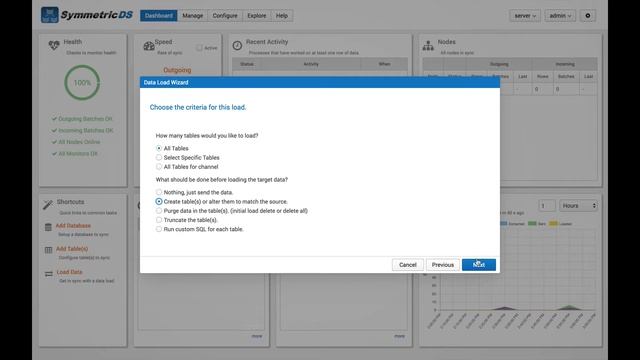
Task: Click the Nodes hierarchy icon
Action: click(x=428, y=46)
